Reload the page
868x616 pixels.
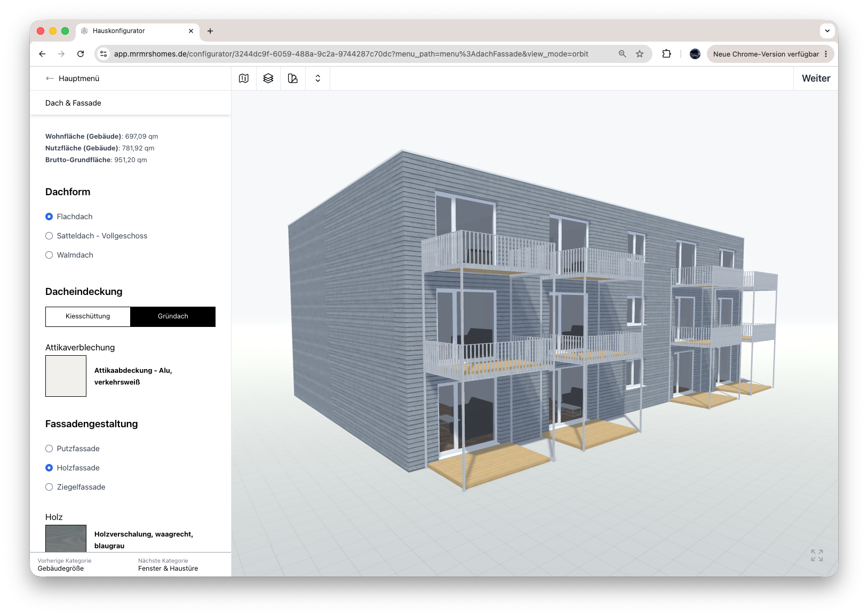click(x=81, y=54)
